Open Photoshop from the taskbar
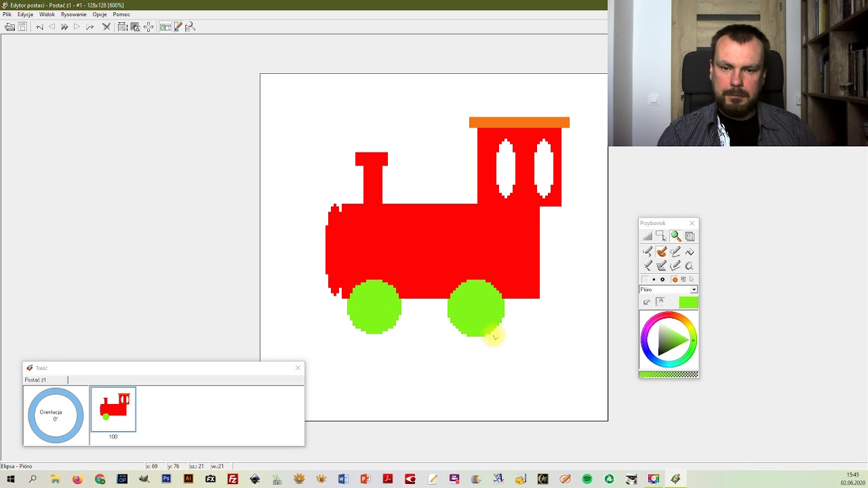Image resolution: width=868 pixels, height=488 pixels. (x=166, y=479)
